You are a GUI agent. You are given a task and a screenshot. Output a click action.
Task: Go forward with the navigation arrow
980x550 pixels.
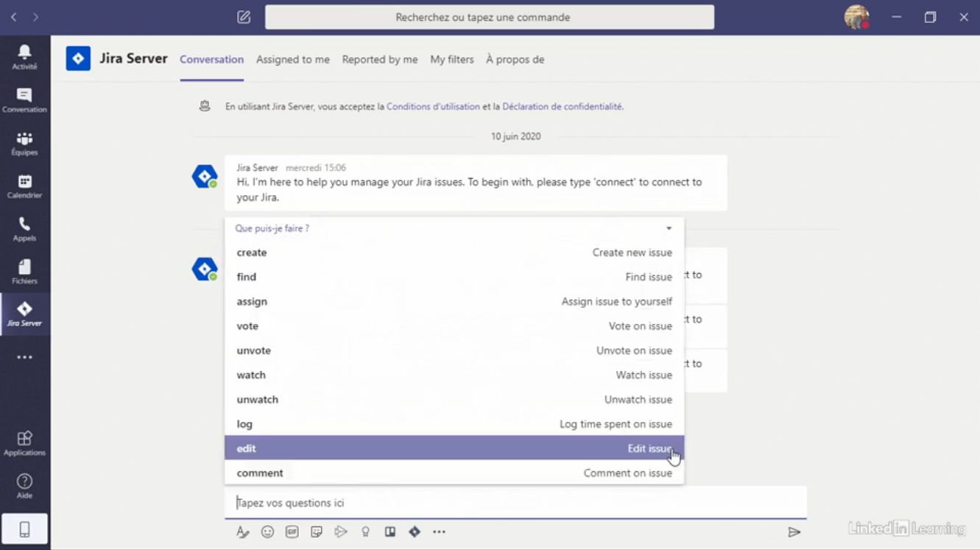tap(35, 17)
